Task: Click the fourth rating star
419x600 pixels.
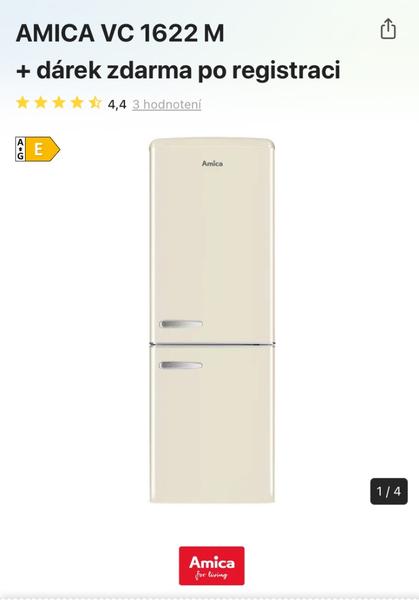Action: tap(77, 103)
